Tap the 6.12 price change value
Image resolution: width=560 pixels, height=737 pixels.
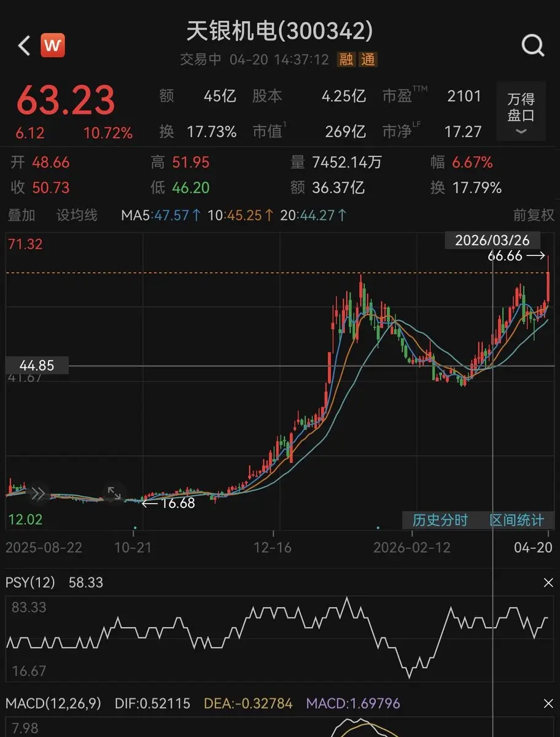point(31,133)
